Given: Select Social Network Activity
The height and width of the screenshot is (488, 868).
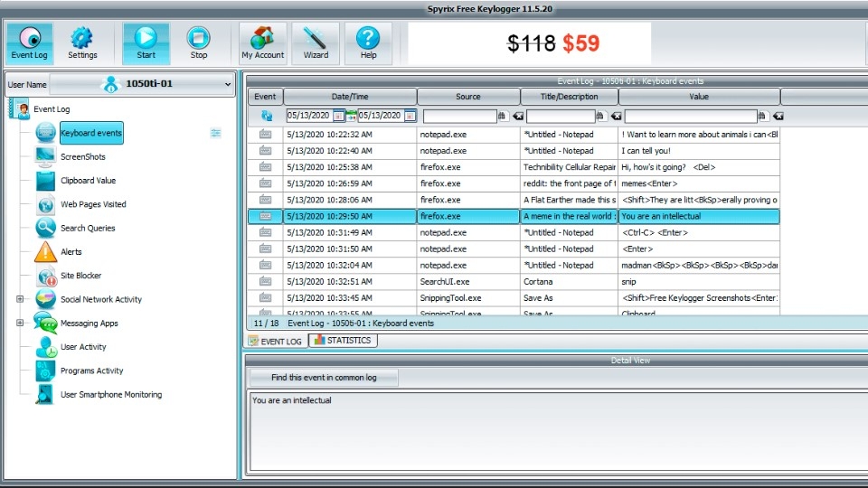Looking at the screenshot, I should (100, 299).
